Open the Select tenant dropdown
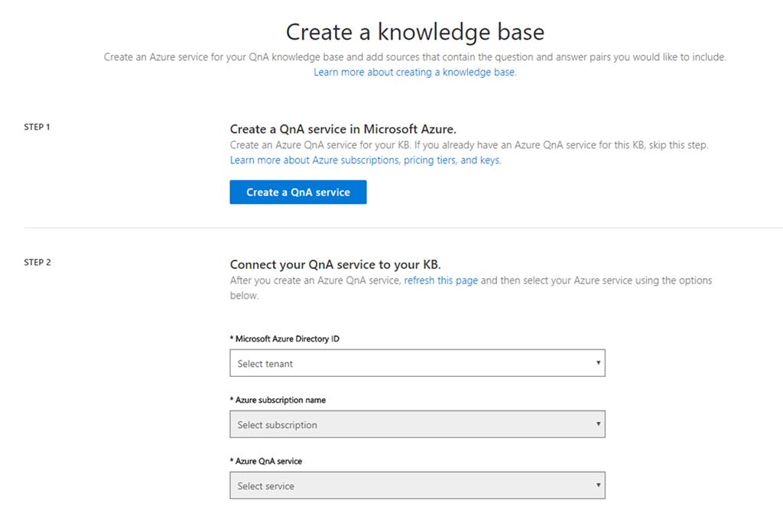 click(417, 364)
